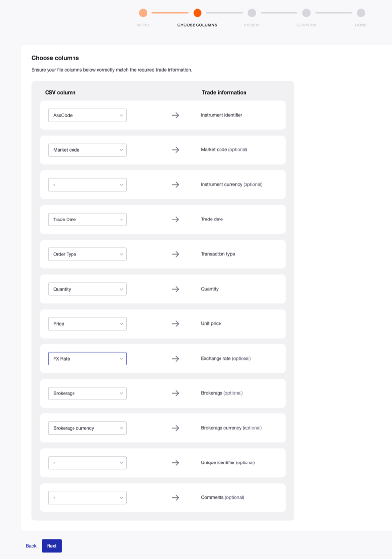Click the 'Unit price' label
This screenshot has height=559, width=392.
211,323
